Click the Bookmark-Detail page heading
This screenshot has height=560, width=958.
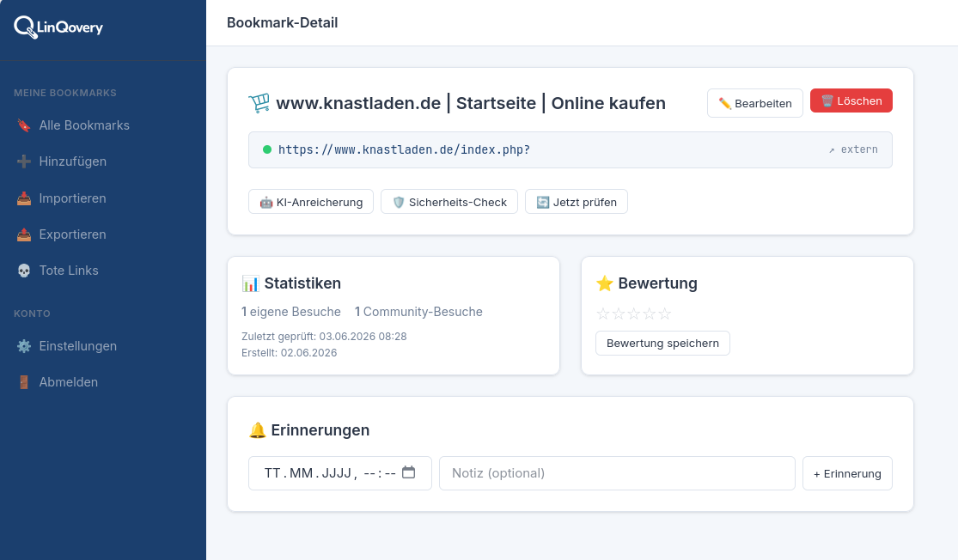coord(283,22)
